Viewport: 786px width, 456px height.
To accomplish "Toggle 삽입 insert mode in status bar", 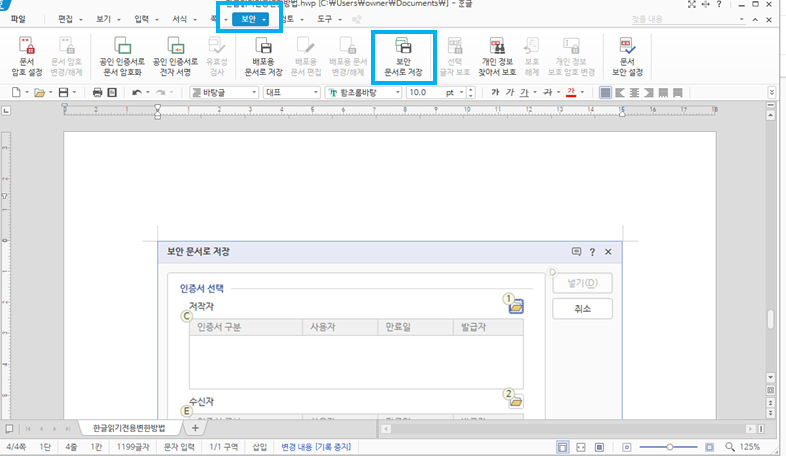I will pyautogui.click(x=259, y=446).
